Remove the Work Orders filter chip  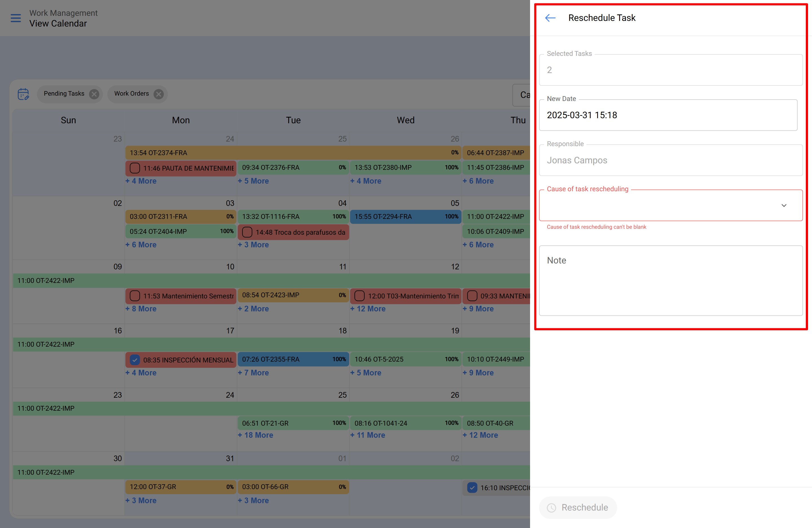(158, 94)
